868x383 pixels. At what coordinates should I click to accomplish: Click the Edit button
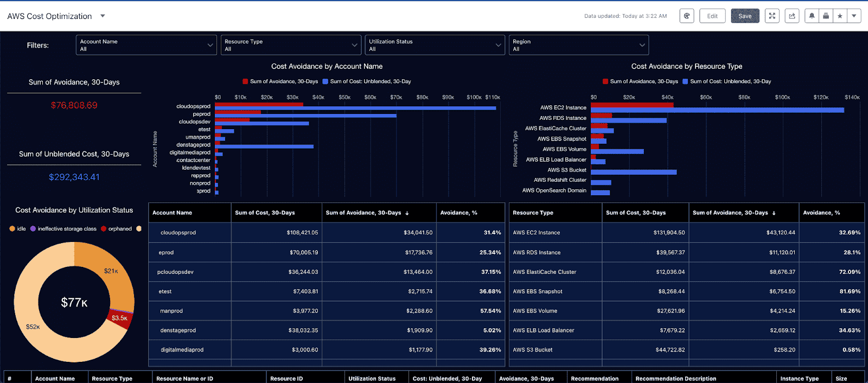point(712,16)
